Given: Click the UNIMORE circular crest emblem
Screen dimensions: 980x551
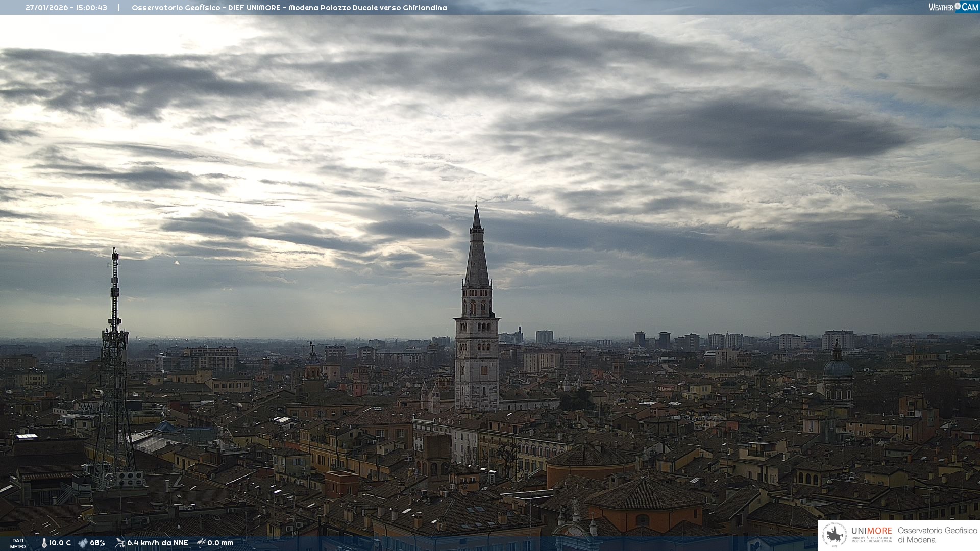Looking at the screenshot, I should pos(835,535).
